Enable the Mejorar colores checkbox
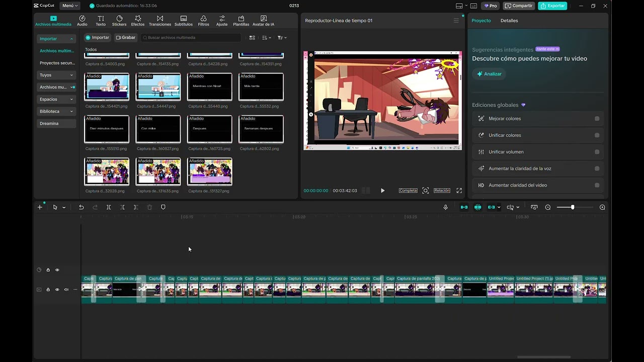The image size is (644, 362). (597, 119)
